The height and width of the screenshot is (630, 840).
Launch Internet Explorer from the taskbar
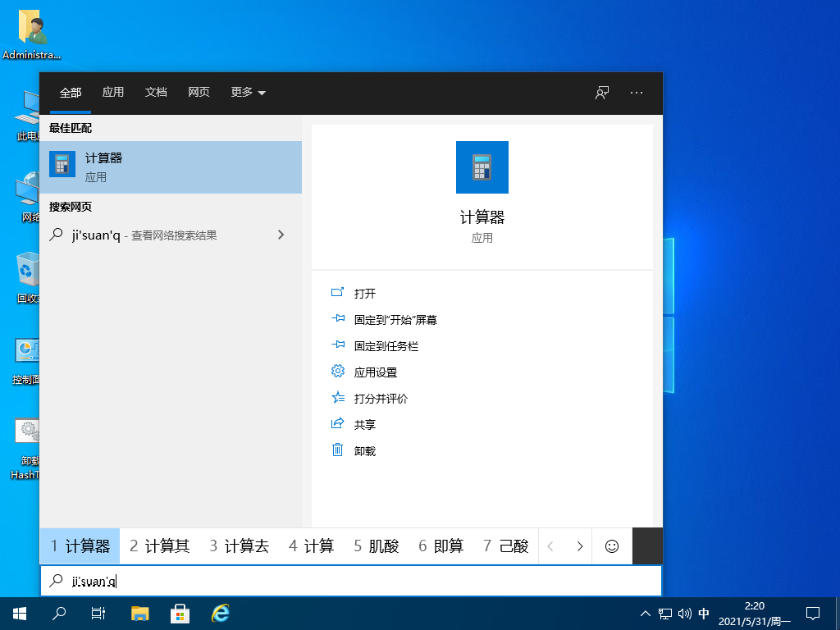219,613
